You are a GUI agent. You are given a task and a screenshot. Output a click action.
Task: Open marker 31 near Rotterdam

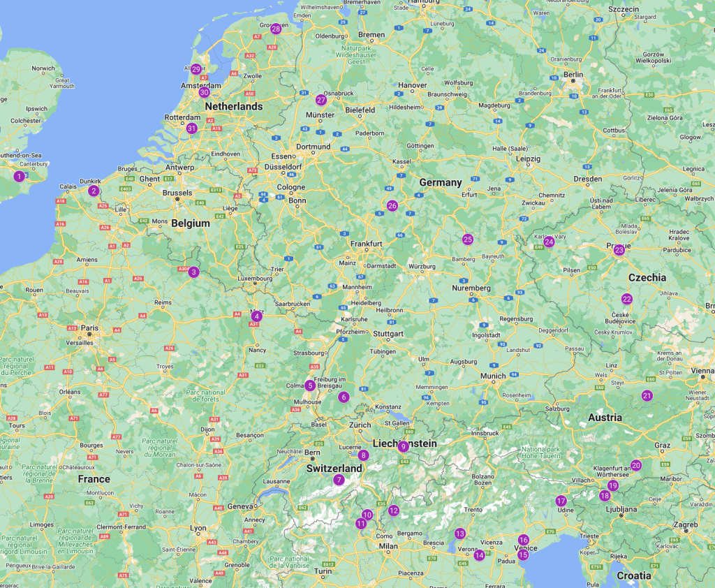coord(191,128)
